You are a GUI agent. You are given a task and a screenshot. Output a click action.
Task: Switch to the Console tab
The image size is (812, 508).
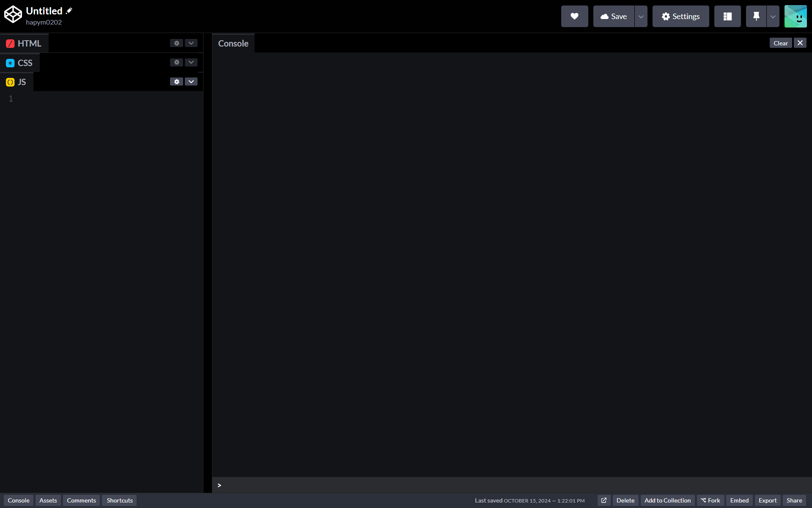(18, 500)
